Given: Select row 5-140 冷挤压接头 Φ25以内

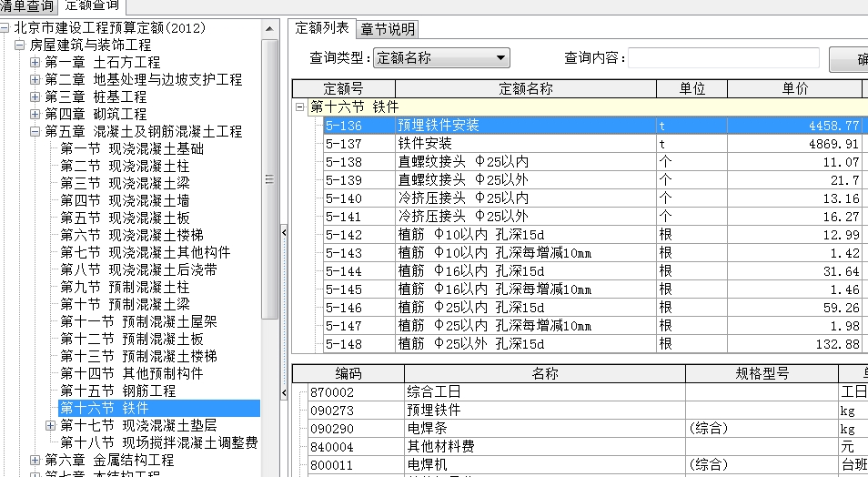Looking at the screenshot, I should [592, 198].
